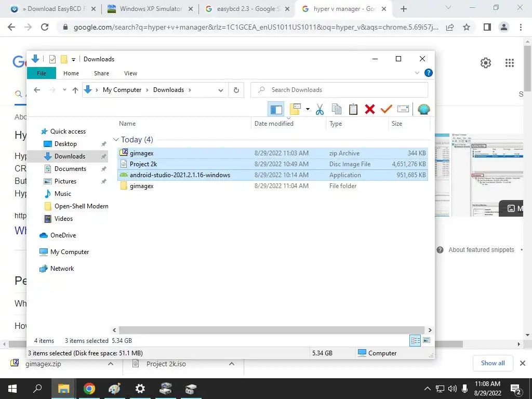
Task: Click the blue Help question mark icon
Action: tap(429, 73)
